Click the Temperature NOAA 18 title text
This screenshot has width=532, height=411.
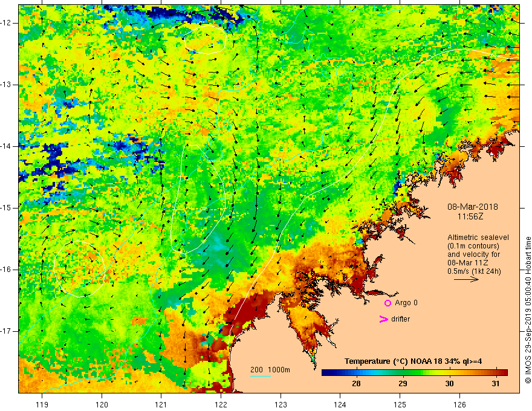pyautogui.click(x=414, y=361)
